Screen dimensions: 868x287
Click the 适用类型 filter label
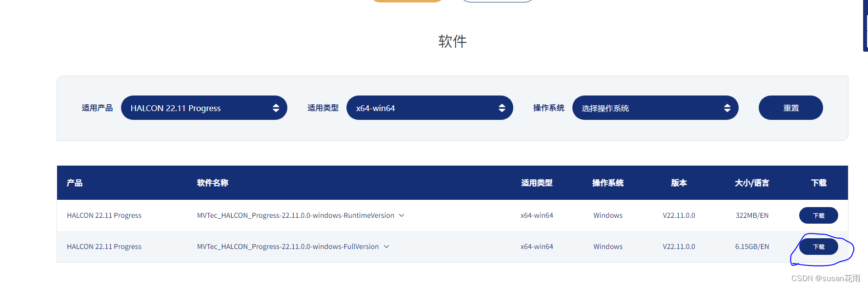pyautogui.click(x=323, y=108)
